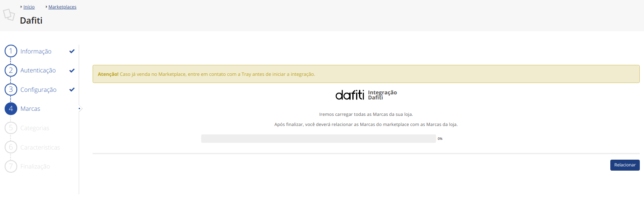Click the step 6 number circle
Viewport: 644px width, 198px height.
coord(11,147)
